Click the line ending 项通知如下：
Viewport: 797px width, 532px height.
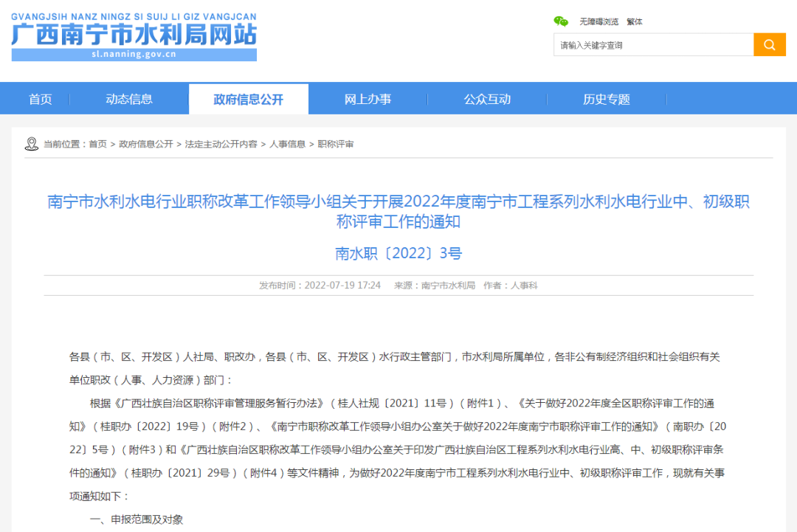100,497
